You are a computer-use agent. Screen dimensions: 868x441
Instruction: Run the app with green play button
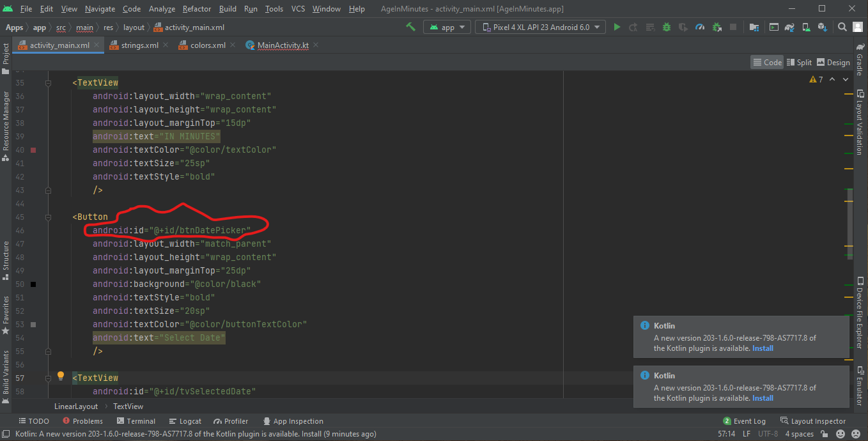coord(617,27)
